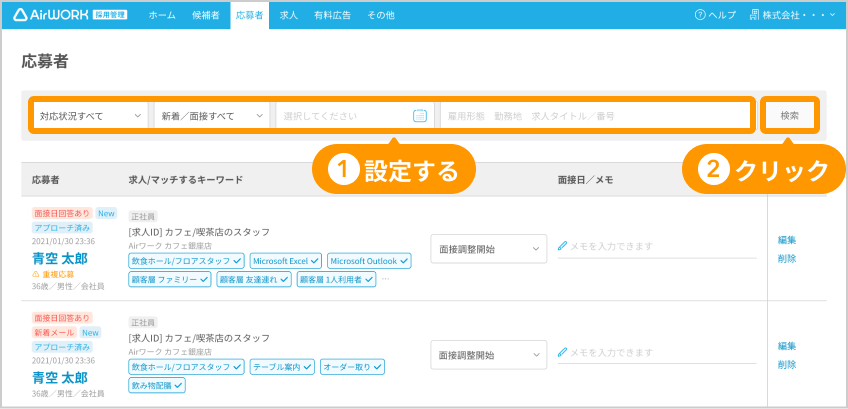Open the その他 menu

tap(381, 15)
